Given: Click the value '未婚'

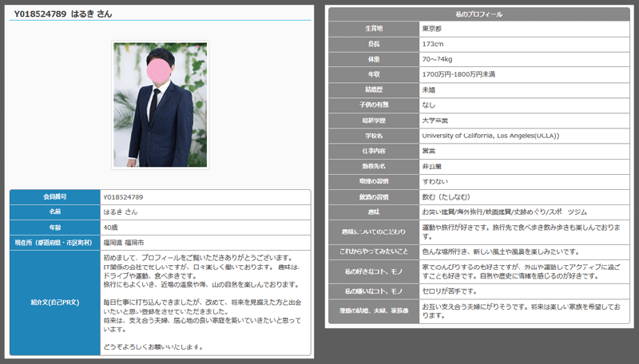Looking at the screenshot, I should click(x=429, y=89).
